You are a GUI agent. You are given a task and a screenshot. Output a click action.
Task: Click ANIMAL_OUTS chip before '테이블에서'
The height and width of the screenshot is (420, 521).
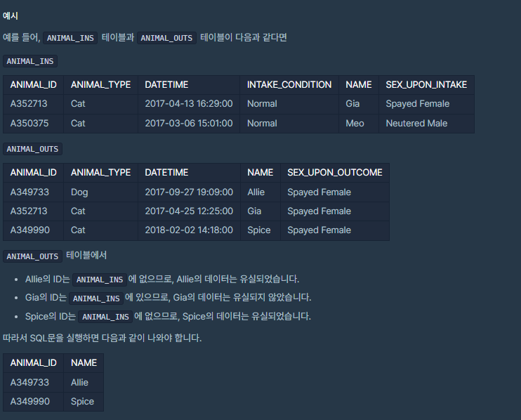point(32,256)
